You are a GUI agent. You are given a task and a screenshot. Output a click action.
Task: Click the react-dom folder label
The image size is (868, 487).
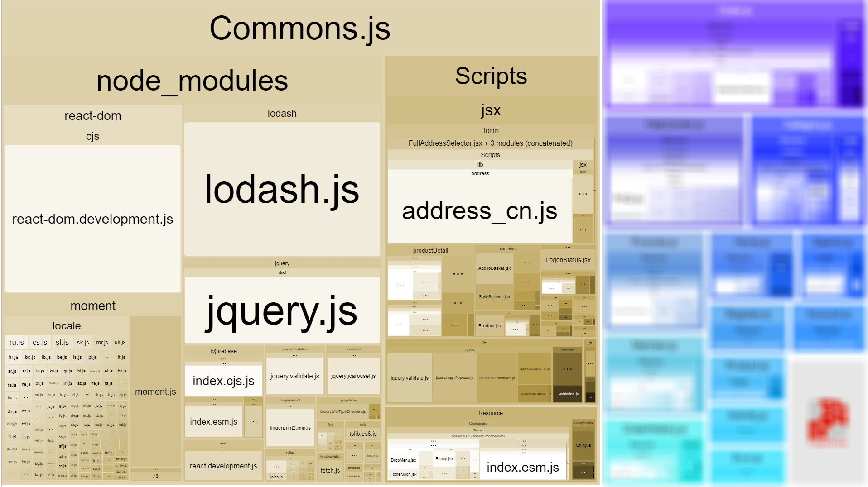[x=92, y=116]
